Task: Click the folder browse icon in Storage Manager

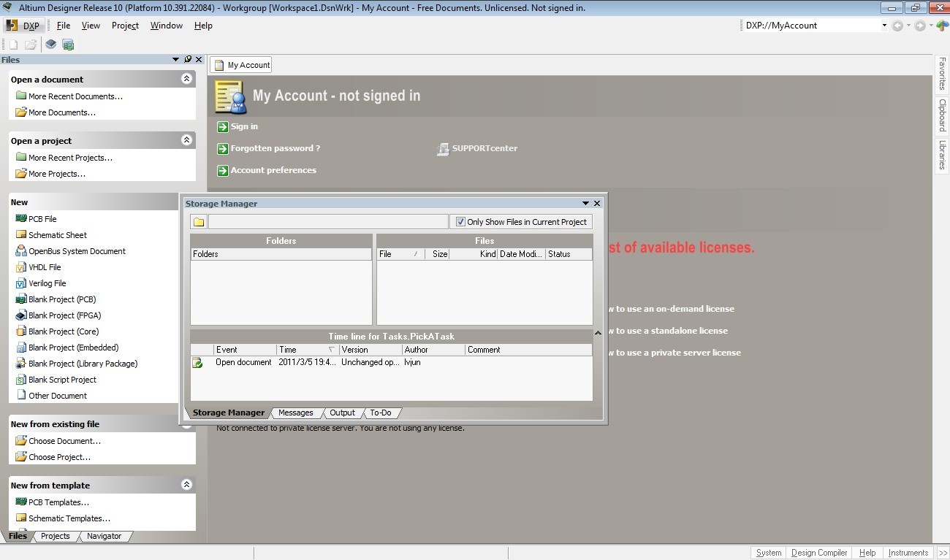Action: (199, 222)
